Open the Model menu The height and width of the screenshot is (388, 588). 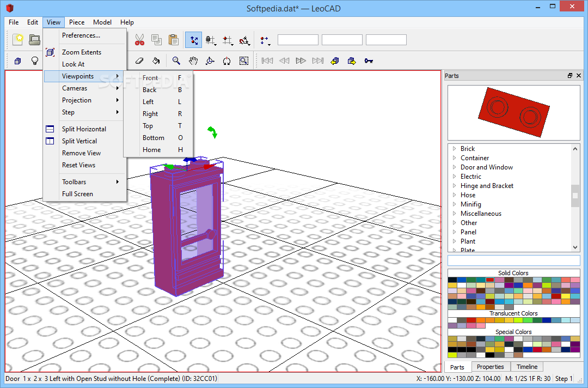[x=102, y=22]
